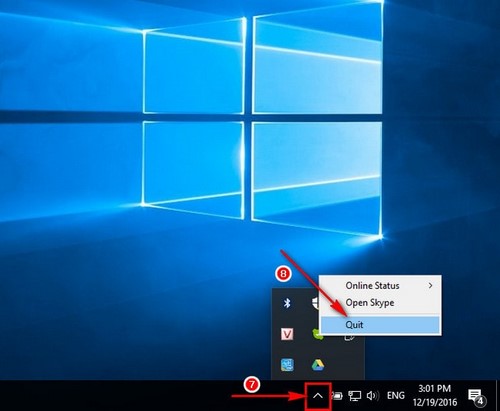Open the ENG input language selector
The width and height of the screenshot is (500, 411).
pyautogui.click(x=396, y=396)
